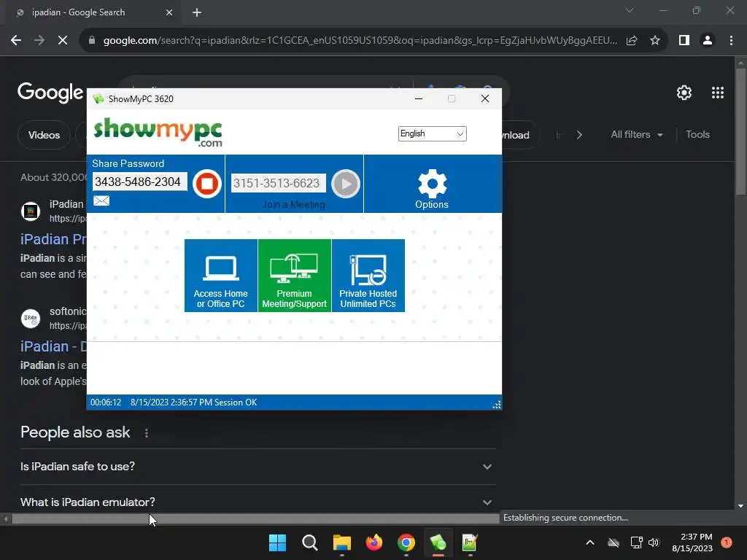Image resolution: width=747 pixels, height=560 pixels.
Task: Open Access Home or Office PC tile
Action: pos(221,276)
